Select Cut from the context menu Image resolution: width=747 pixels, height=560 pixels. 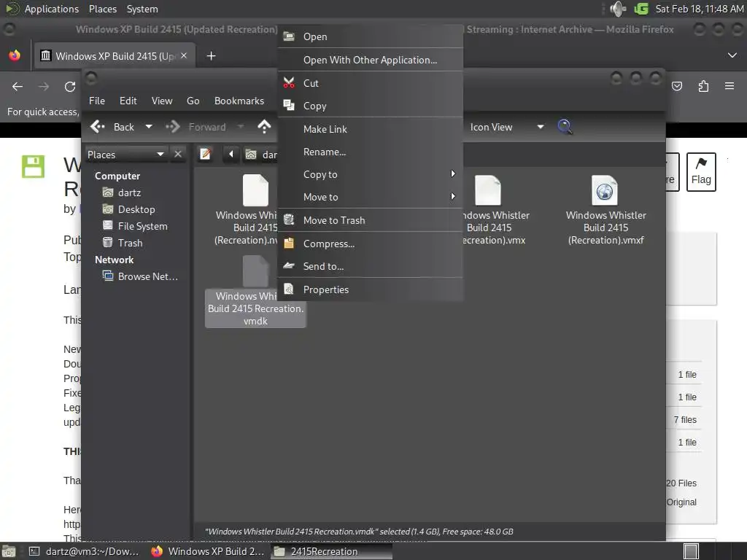click(370, 83)
